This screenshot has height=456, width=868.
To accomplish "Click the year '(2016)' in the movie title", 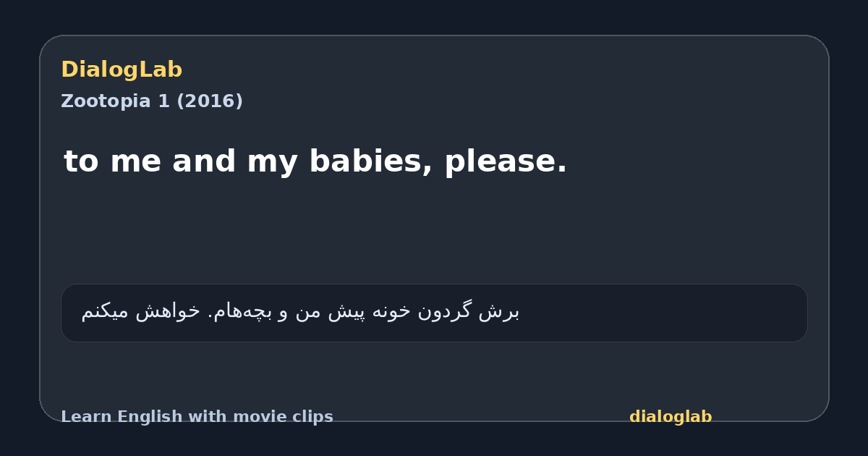I will click(x=209, y=101).
